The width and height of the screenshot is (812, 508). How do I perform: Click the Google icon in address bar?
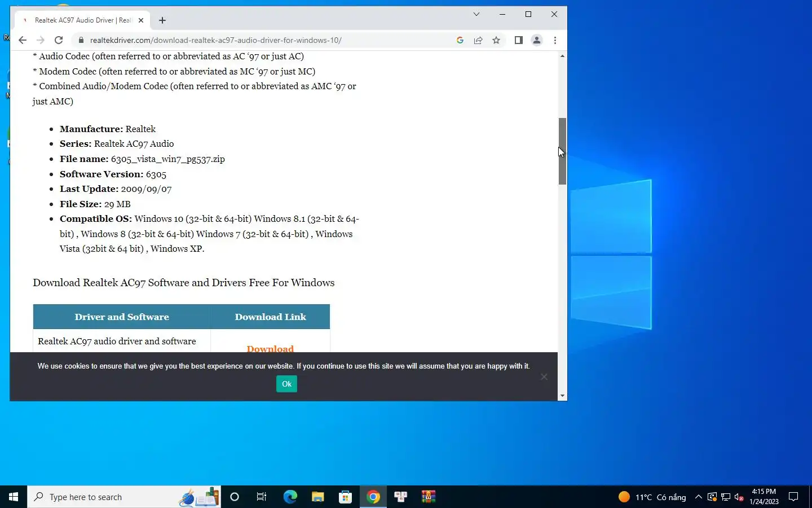coord(460,40)
